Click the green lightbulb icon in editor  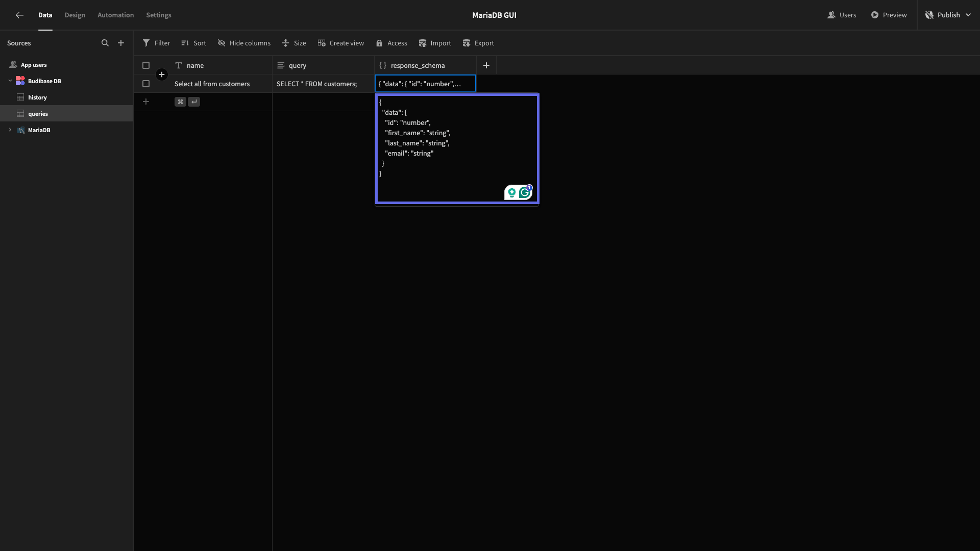(x=511, y=192)
